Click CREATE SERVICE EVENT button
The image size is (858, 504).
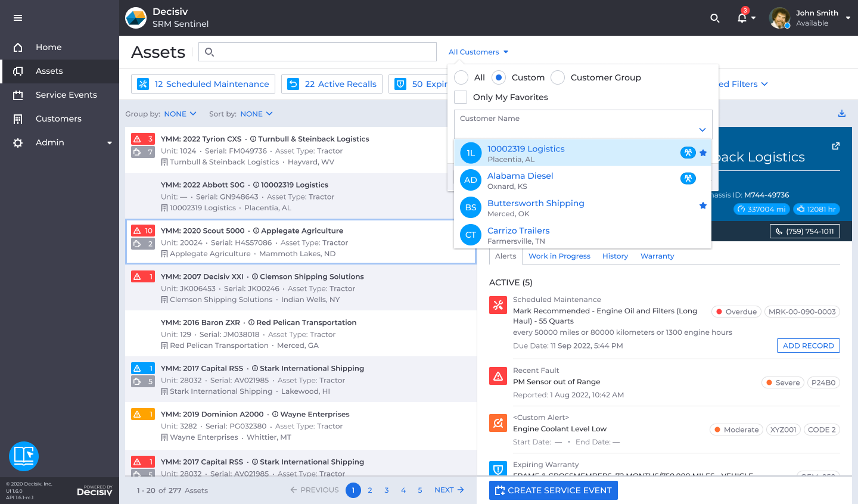coord(554,490)
